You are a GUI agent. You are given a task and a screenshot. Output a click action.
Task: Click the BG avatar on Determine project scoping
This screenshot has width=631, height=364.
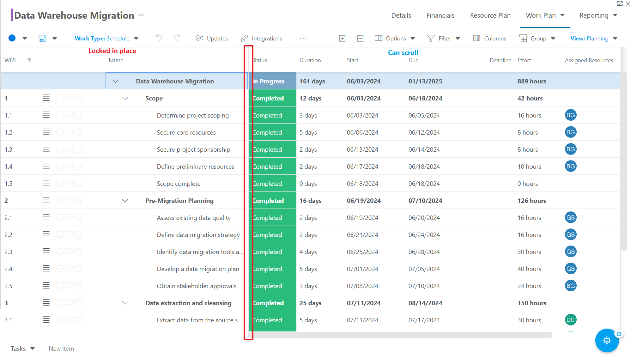coord(571,115)
